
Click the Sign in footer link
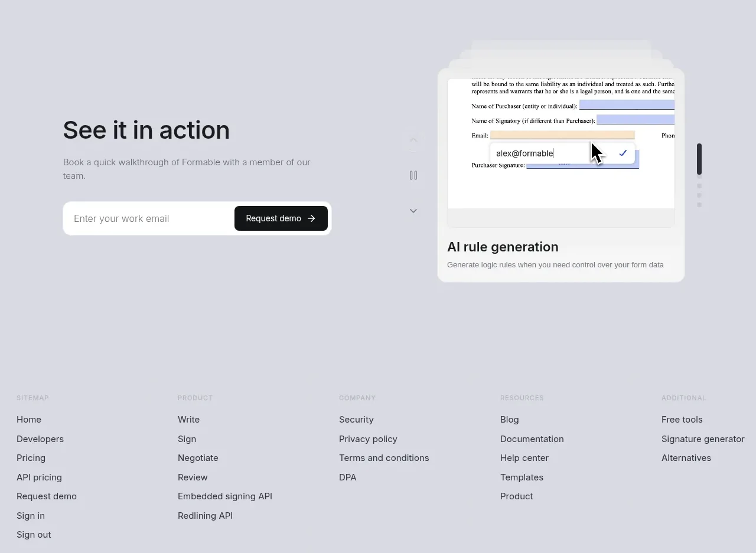point(31,516)
